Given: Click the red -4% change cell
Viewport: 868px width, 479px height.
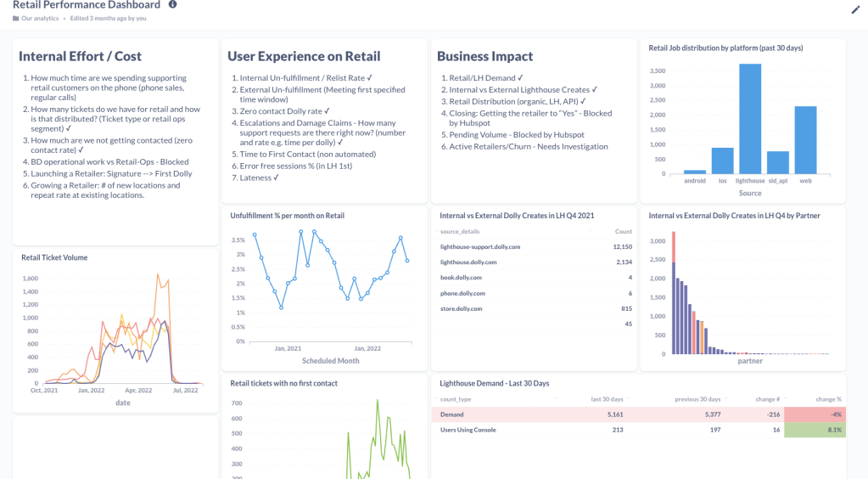Looking at the screenshot, I should [x=814, y=414].
